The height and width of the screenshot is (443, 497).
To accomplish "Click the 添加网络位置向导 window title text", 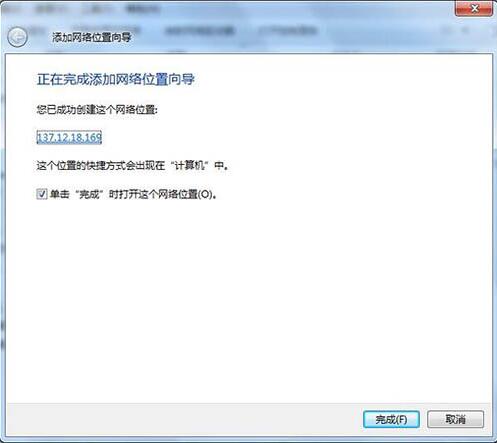I will pyautogui.click(x=91, y=37).
